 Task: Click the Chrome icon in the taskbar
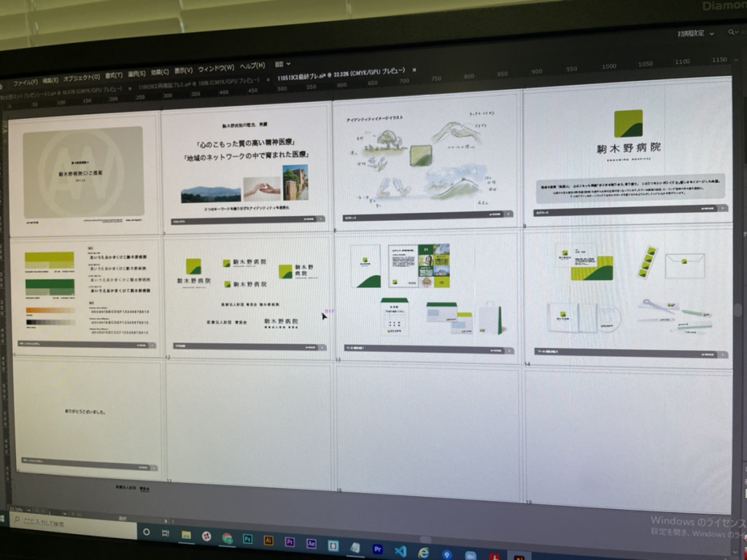228,538
